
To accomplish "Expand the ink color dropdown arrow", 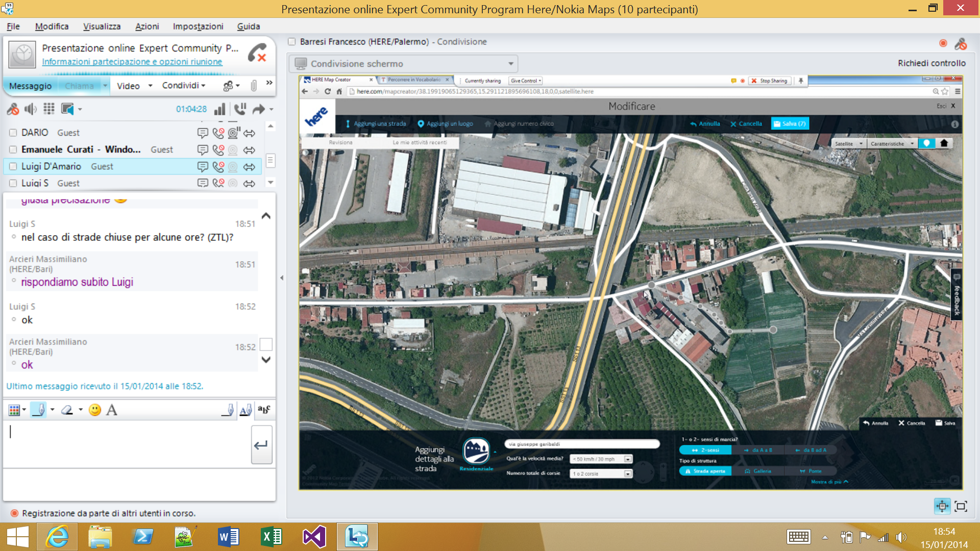I will [x=24, y=410].
